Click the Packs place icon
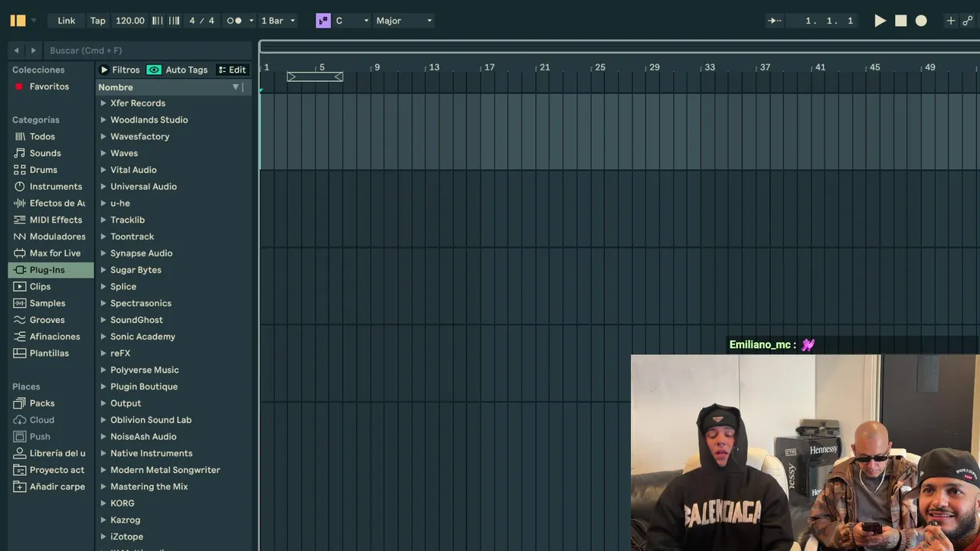The height and width of the screenshot is (551, 980). 20,403
